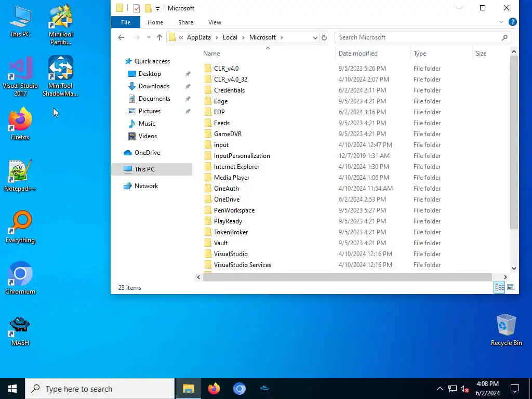Image resolution: width=532 pixels, height=399 pixels.
Task: Open Visual Studio 2017 desktop shortcut
Action: [x=20, y=76]
